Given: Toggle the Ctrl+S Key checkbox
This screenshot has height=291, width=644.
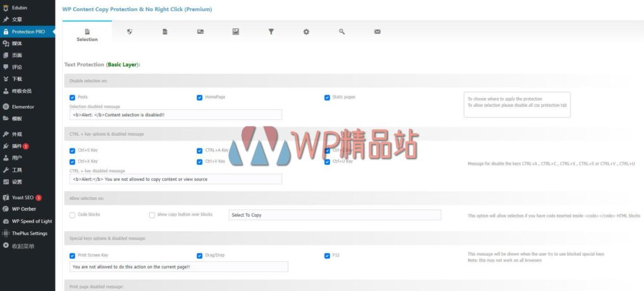Looking at the screenshot, I should coord(72,151).
